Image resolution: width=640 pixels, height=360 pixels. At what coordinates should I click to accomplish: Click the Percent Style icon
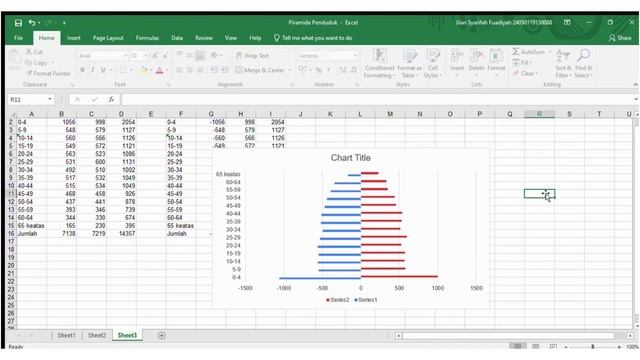point(319,70)
